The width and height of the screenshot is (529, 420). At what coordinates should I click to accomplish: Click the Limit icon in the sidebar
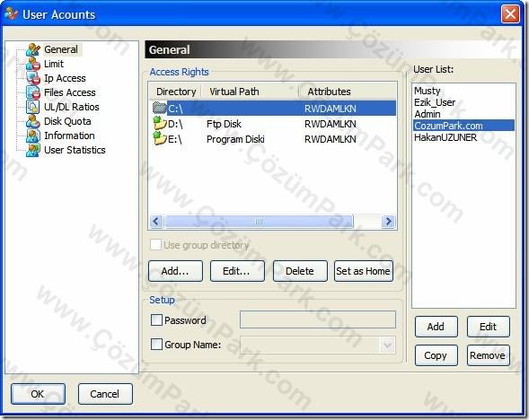pos(32,64)
